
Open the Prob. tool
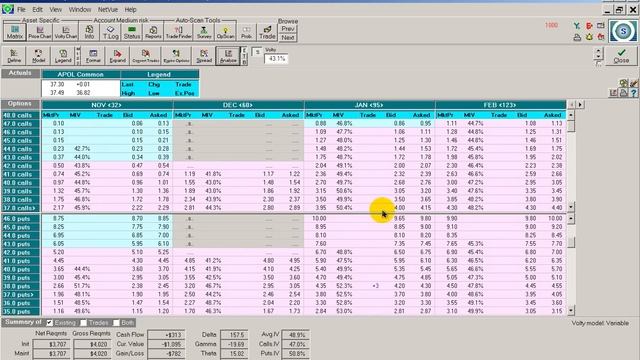[x=247, y=32]
